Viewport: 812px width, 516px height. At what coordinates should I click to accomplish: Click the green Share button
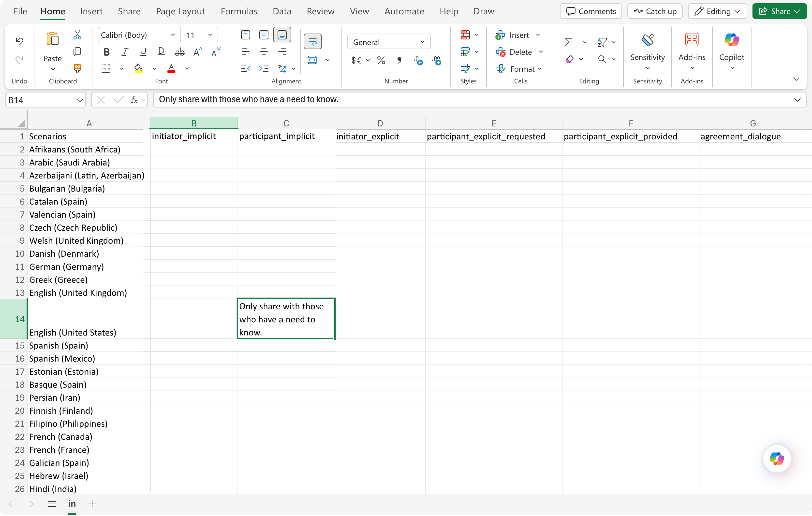click(780, 11)
